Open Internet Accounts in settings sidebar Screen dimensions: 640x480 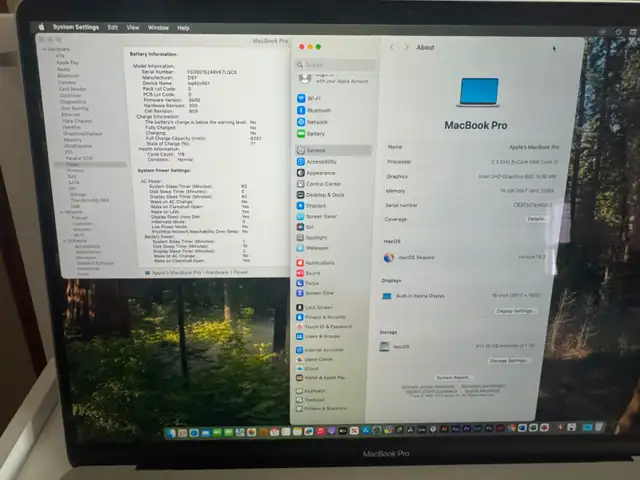[320, 350]
